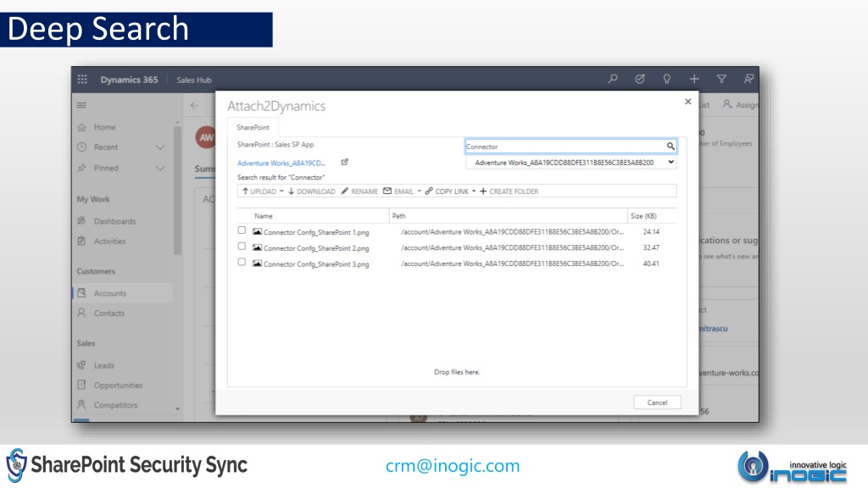Open Dashboards in the sidebar
The image size is (868, 488).
pos(114,221)
